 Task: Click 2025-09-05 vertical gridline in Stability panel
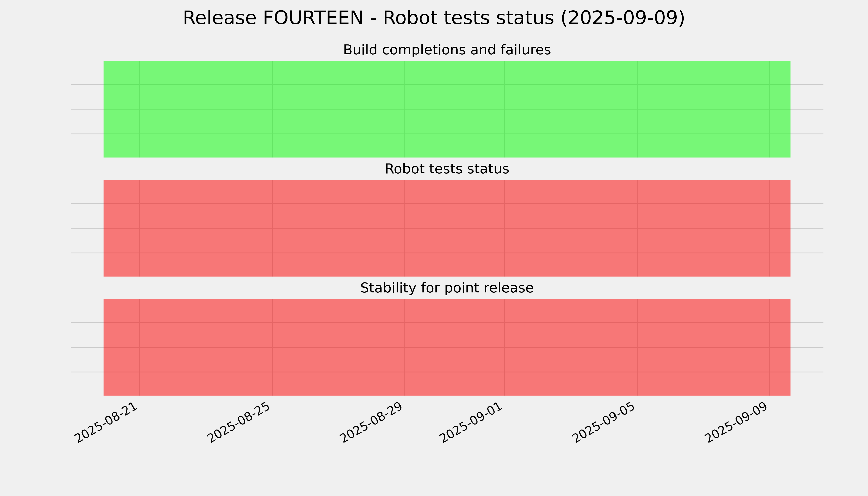[637, 347]
